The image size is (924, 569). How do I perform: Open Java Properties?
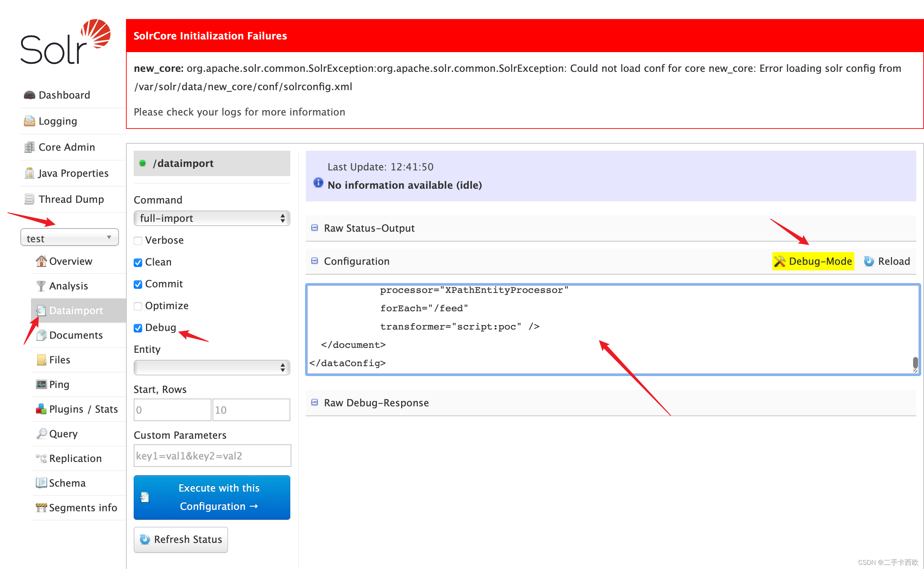pyautogui.click(x=73, y=173)
